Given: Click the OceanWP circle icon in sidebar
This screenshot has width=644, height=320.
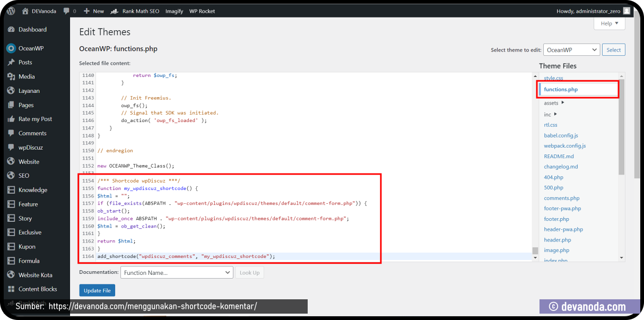Looking at the screenshot, I should (11, 48).
